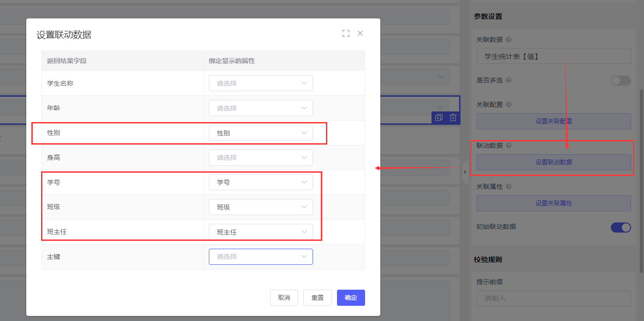Viewport: 644px width, 321px height.
Task: Click the copy component icon
Action: (438, 117)
